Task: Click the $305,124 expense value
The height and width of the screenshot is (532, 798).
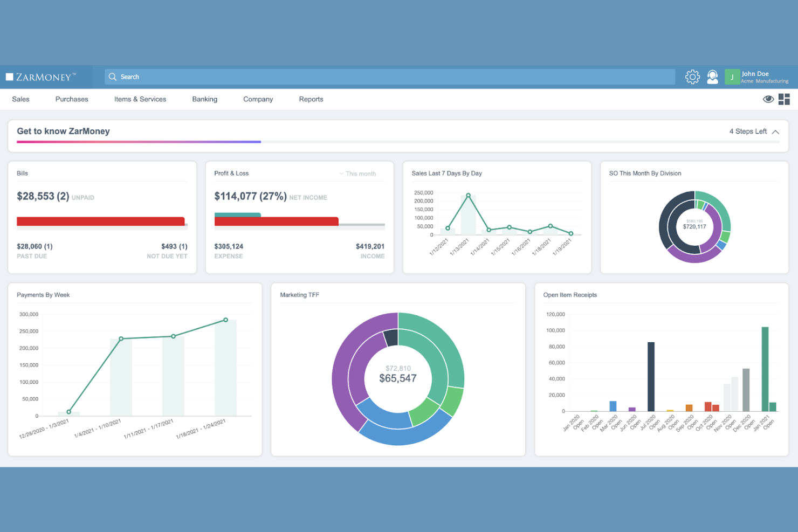Action: [229, 246]
